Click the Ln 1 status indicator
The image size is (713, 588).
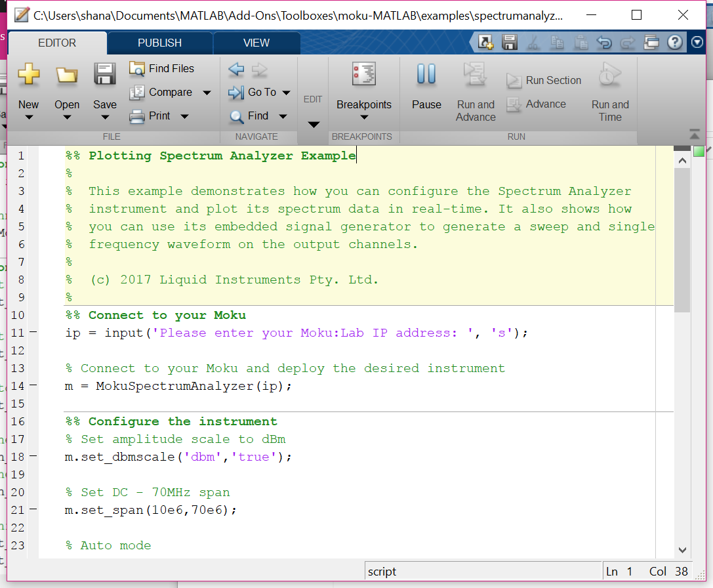[619, 572]
